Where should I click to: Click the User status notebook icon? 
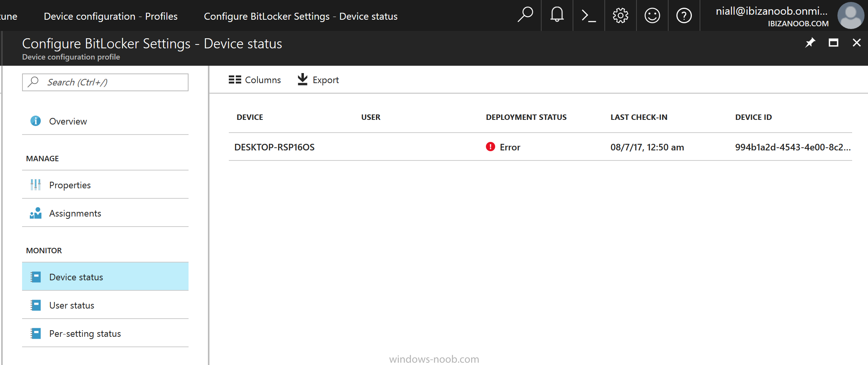pyautogui.click(x=36, y=305)
